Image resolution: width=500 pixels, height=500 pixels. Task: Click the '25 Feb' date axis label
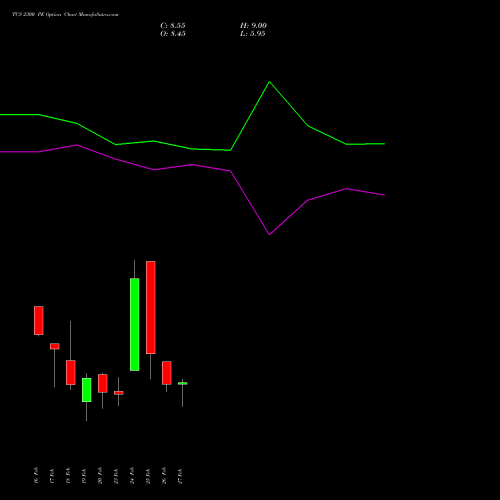148,475
